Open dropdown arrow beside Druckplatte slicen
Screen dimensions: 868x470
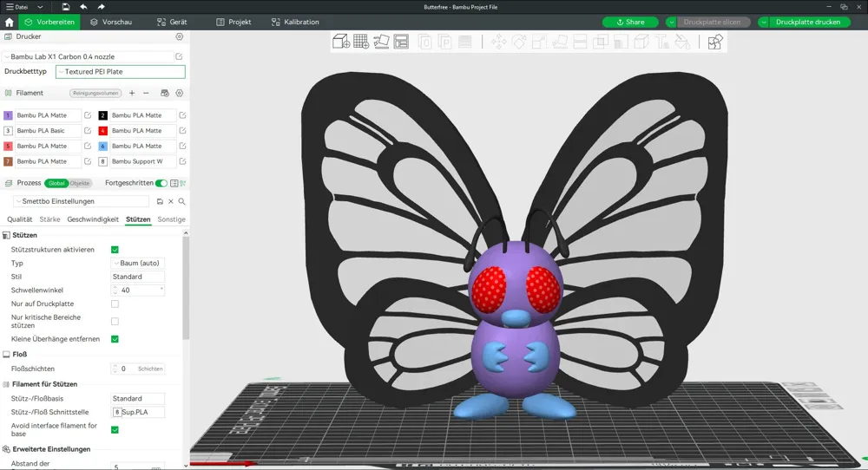pyautogui.click(x=671, y=23)
